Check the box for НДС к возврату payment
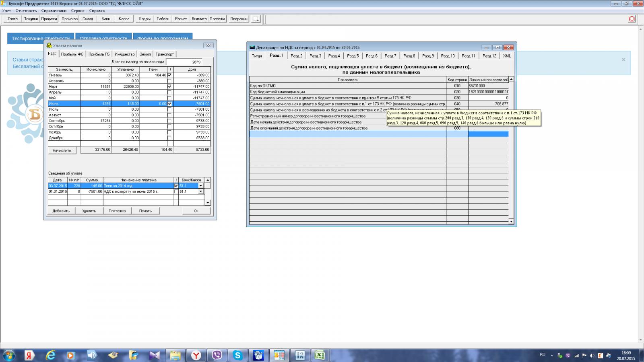 point(176,191)
